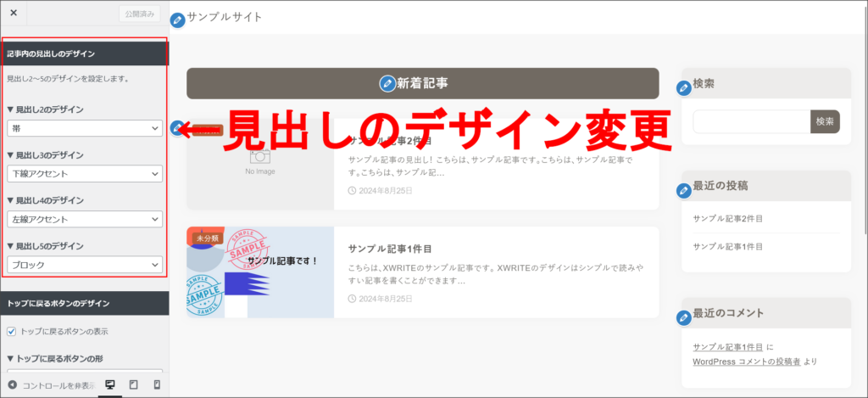Click the pencil icon beside 最近の投稿 widget
Viewport: 868px width, 398px height.
click(x=684, y=191)
